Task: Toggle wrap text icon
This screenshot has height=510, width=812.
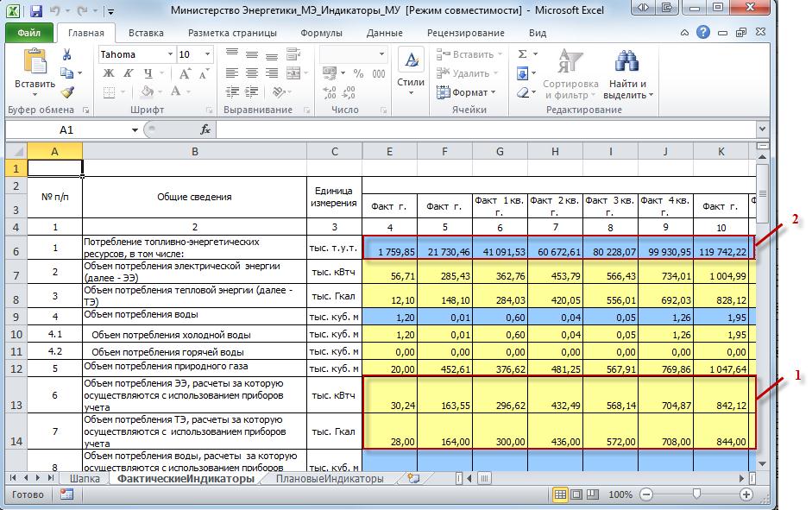Action: click(293, 54)
